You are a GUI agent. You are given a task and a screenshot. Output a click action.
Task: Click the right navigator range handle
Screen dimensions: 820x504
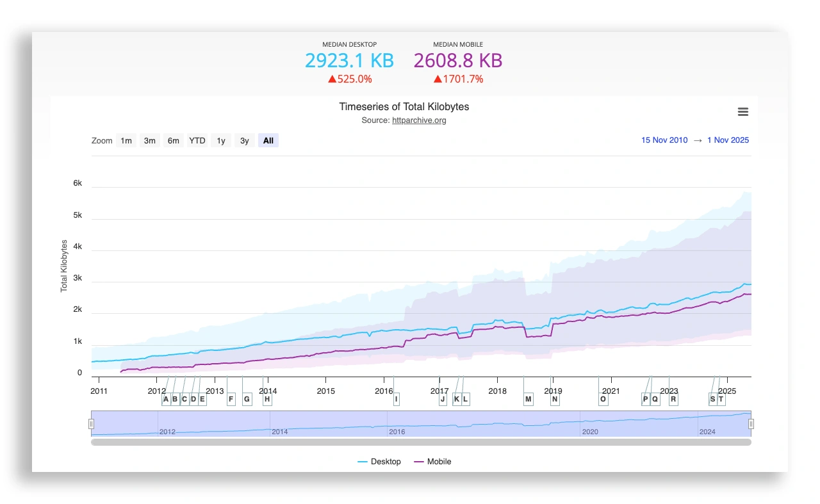pyautogui.click(x=751, y=423)
